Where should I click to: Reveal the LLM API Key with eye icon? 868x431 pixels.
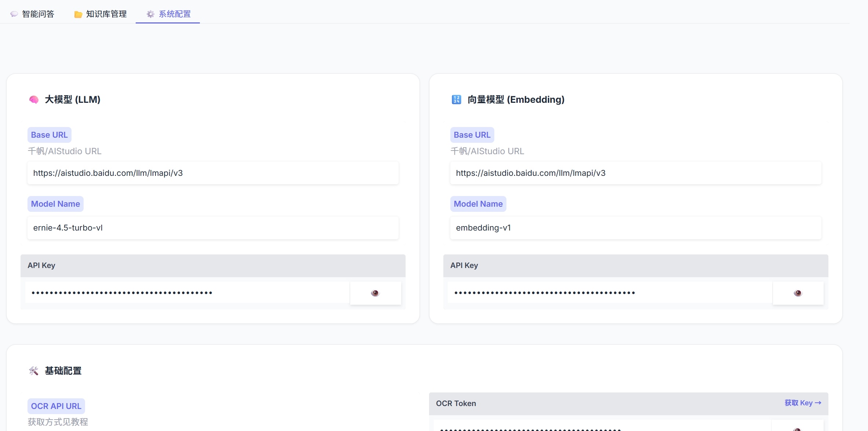click(375, 293)
